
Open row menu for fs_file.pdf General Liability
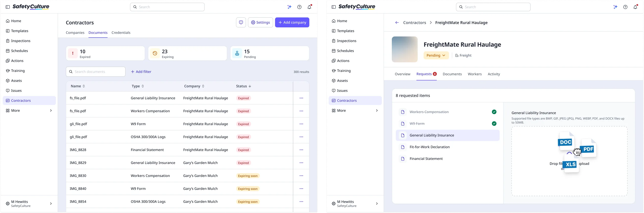(301, 98)
